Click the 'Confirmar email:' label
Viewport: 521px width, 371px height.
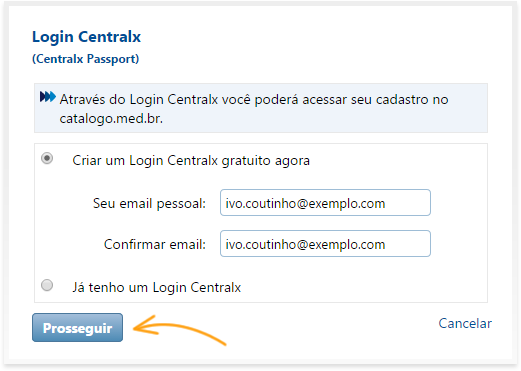[155, 244]
